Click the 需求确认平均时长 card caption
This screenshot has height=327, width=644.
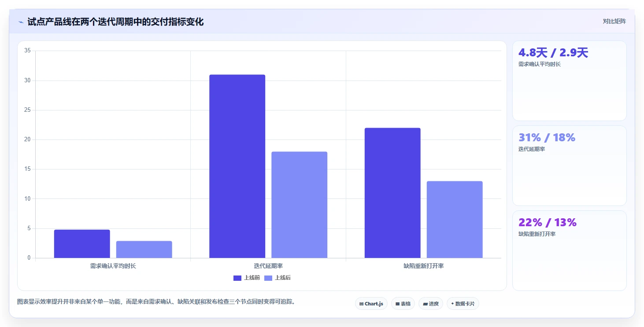tap(540, 64)
